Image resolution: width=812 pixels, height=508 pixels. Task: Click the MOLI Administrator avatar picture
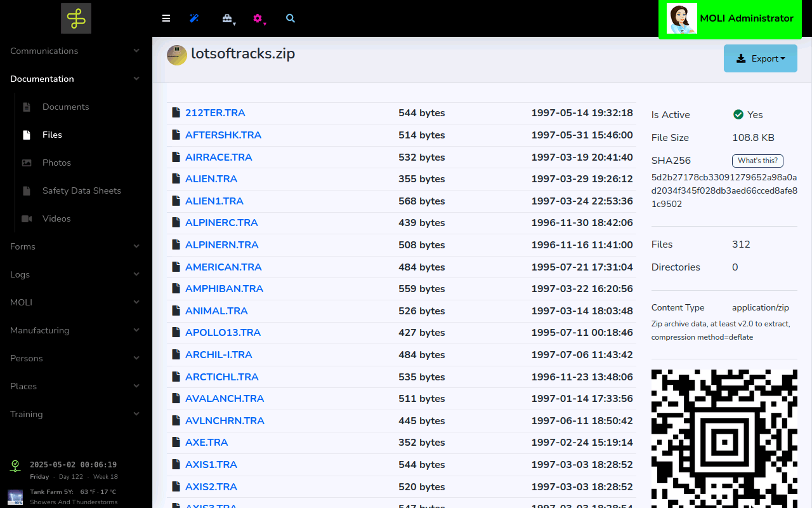click(x=682, y=18)
